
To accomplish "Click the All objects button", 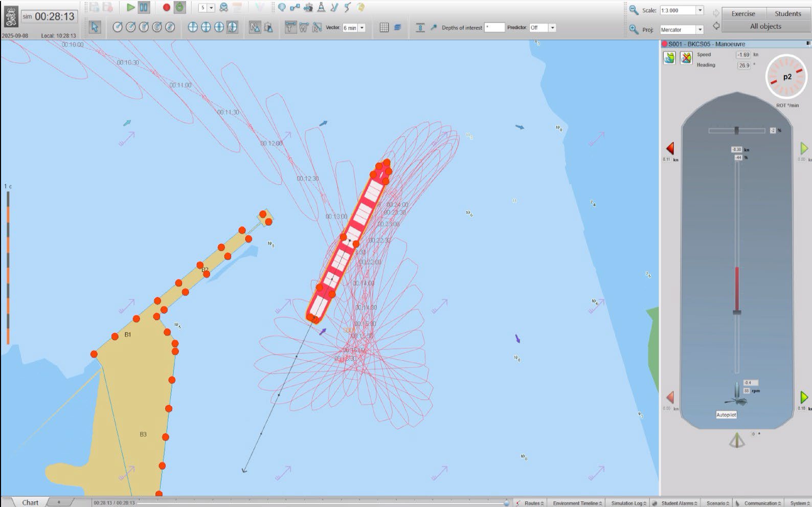I will tap(765, 26).
